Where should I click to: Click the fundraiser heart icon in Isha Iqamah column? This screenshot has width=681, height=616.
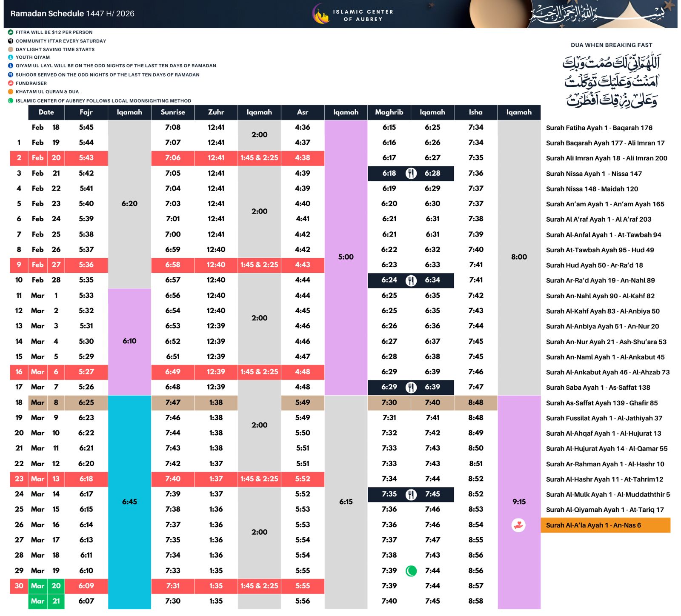(x=518, y=525)
